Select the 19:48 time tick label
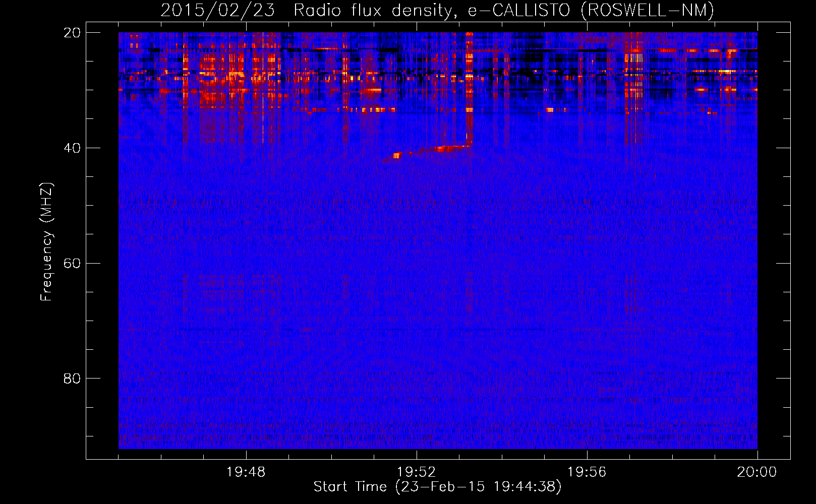 coord(246,472)
